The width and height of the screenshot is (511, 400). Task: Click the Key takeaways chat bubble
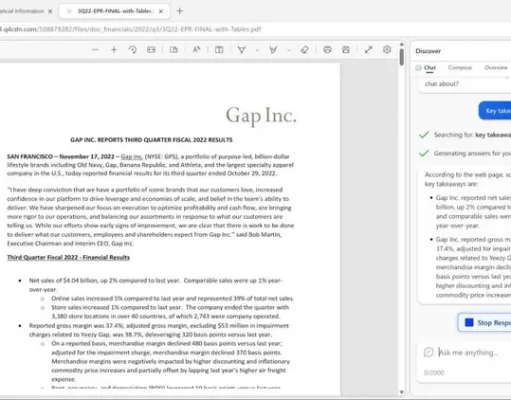[495, 111]
